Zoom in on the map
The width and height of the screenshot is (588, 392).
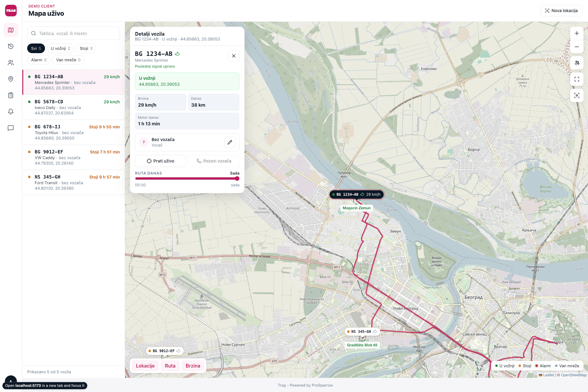[x=577, y=33]
